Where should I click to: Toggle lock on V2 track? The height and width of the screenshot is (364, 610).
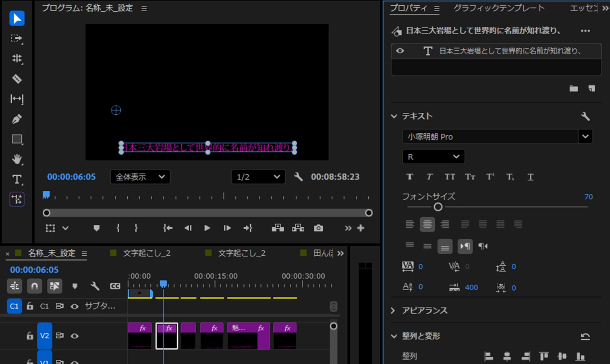pos(30,336)
